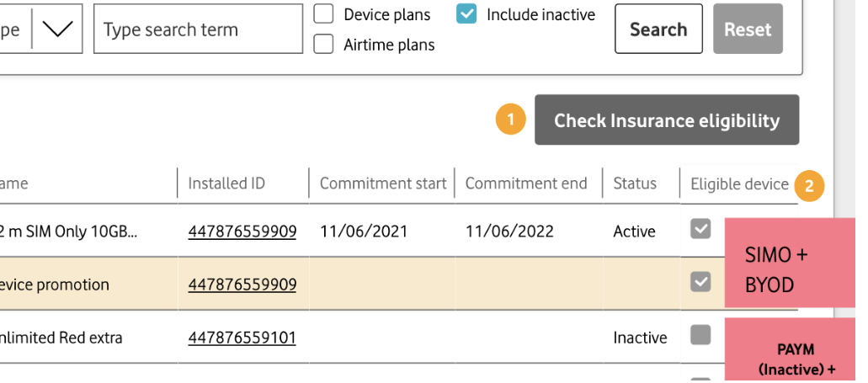Viewport: 868px width, 383px height.
Task: Select the Status column header
Action: tap(635, 184)
